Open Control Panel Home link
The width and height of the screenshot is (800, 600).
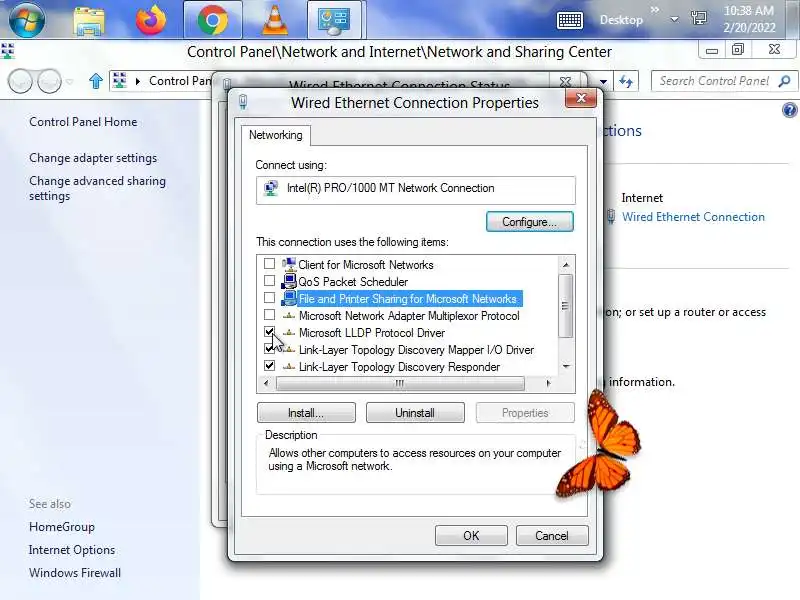click(x=83, y=122)
